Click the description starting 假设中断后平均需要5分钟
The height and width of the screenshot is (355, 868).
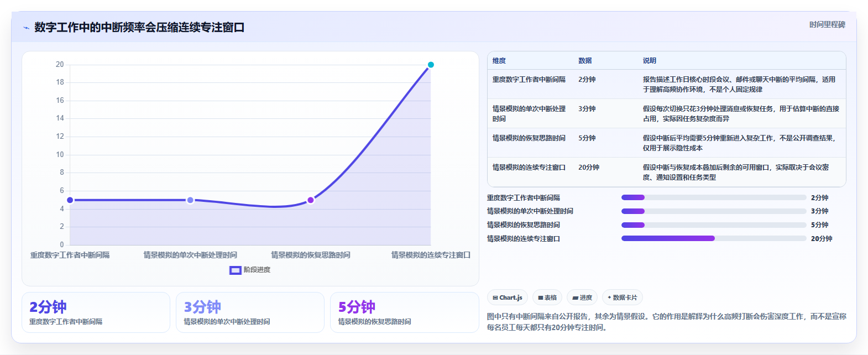[x=739, y=143]
